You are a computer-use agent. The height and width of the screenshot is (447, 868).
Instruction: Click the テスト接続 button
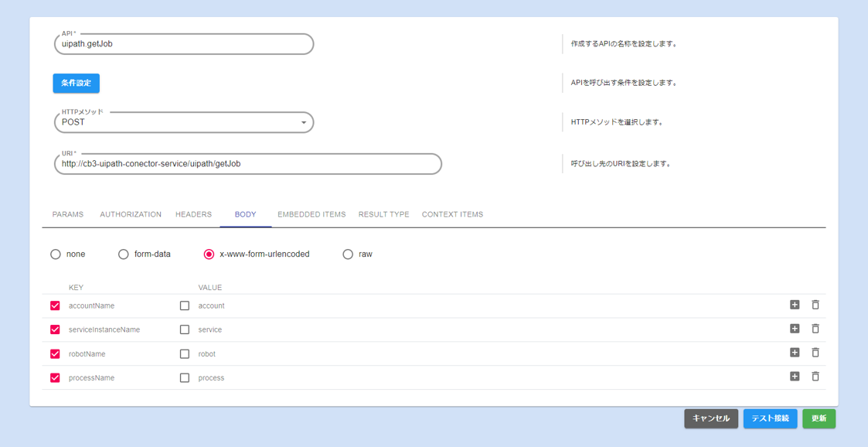770,418
